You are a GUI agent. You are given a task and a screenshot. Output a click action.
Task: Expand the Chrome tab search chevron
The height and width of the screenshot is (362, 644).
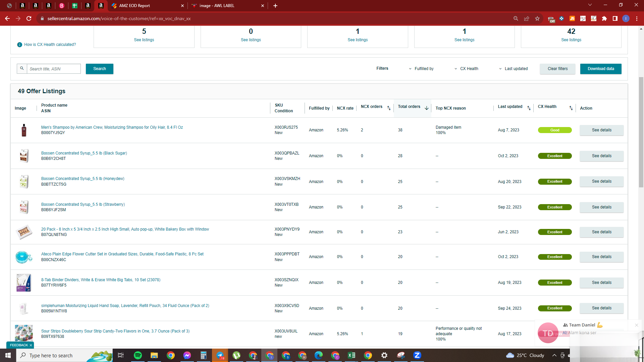pos(590,5)
